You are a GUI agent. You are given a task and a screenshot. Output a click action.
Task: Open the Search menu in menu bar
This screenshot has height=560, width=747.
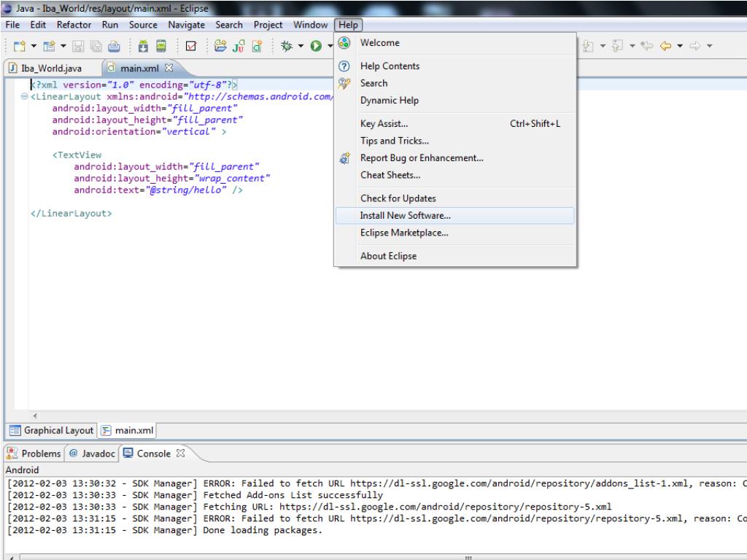point(229,25)
